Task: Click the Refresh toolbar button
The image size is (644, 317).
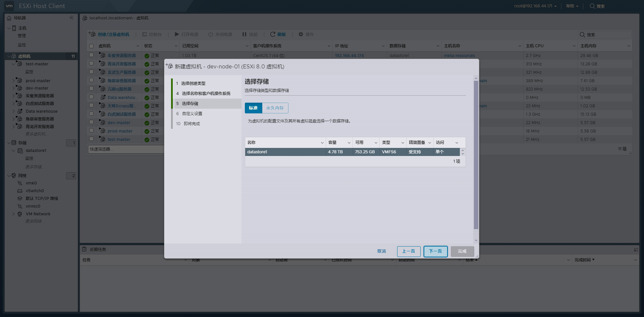Action: (x=278, y=34)
